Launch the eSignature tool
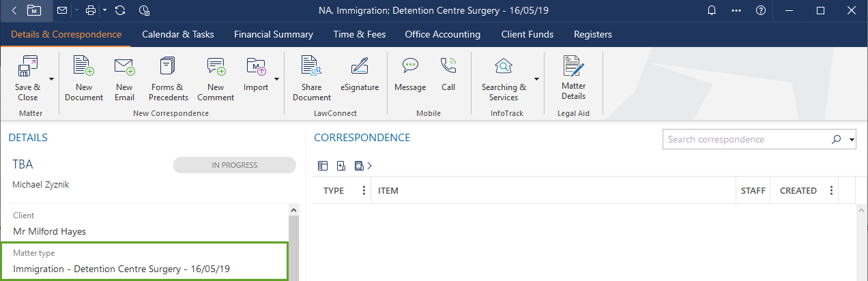This screenshot has width=868, height=281. pyautogui.click(x=359, y=67)
